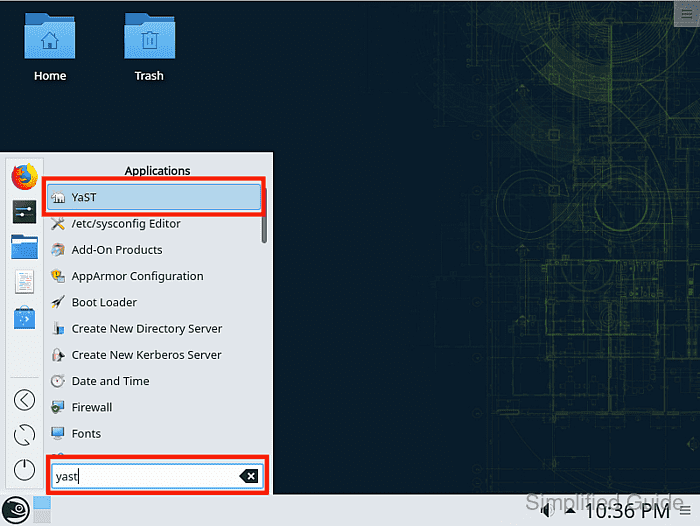Open Fonts entry
The image size is (700, 526).
154,434
